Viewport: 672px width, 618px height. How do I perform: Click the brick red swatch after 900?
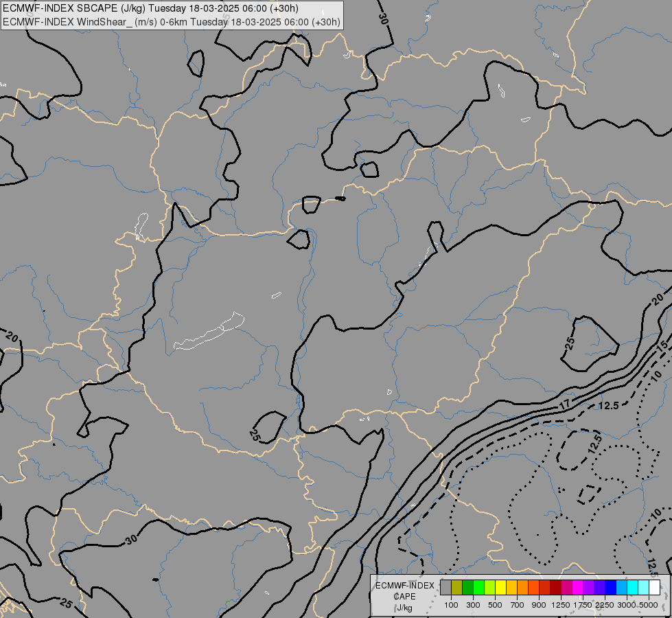[x=544, y=587]
